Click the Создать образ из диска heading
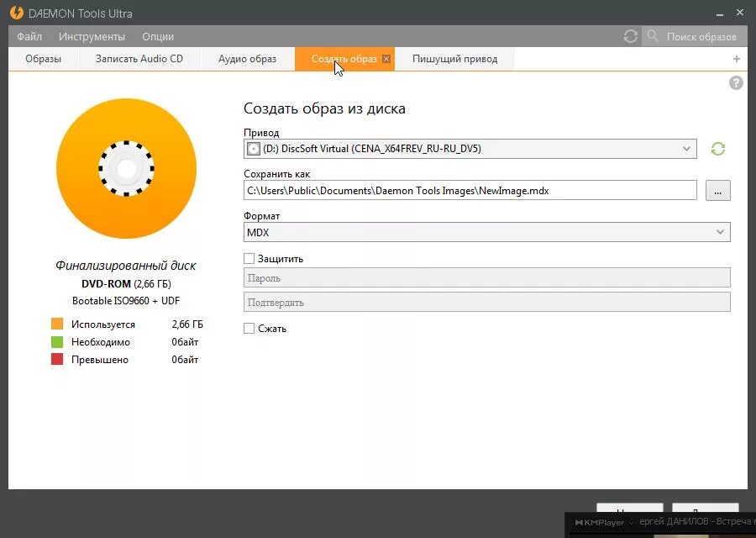The height and width of the screenshot is (538, 756). [324, 108]
